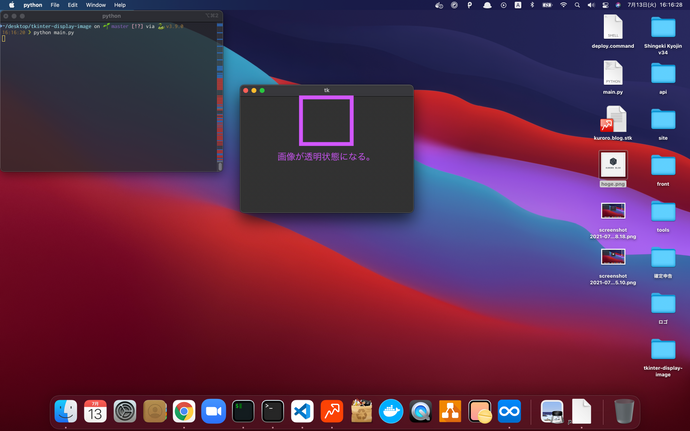The width and height of the screenshot is (690, 431).
Task: Launch Visual Studio Code from the dock
Action: pyautogui.click(x=302, y=410)
